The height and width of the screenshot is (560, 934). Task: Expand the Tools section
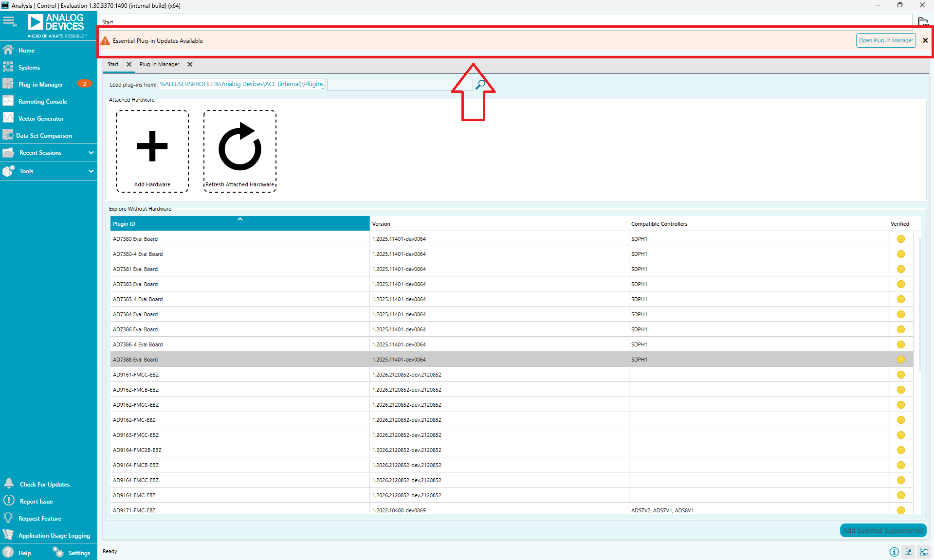(49, 171)
